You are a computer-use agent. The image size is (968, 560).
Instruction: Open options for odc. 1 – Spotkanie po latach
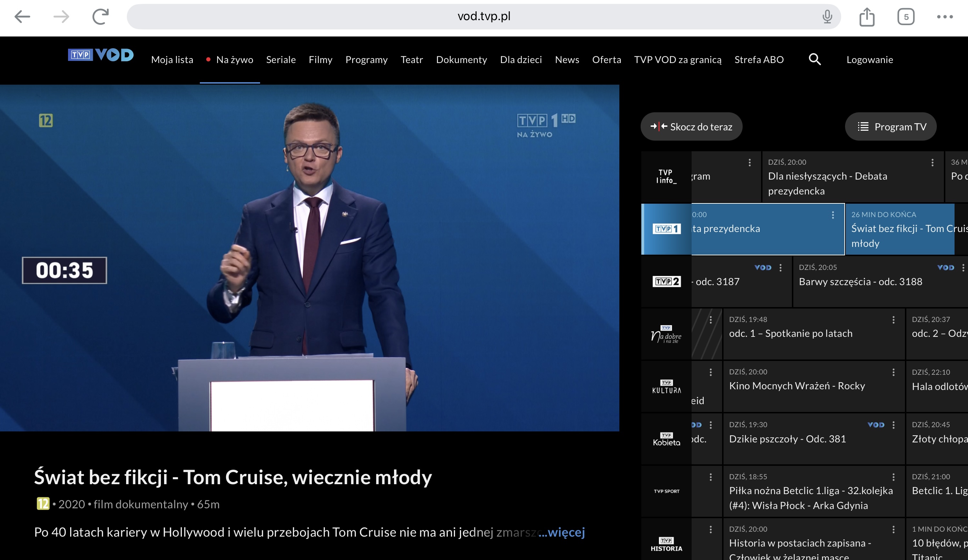click(894, 320)
